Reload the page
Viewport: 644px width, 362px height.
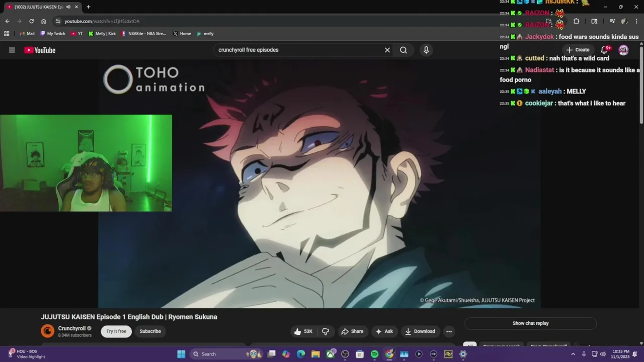(31, 21)
